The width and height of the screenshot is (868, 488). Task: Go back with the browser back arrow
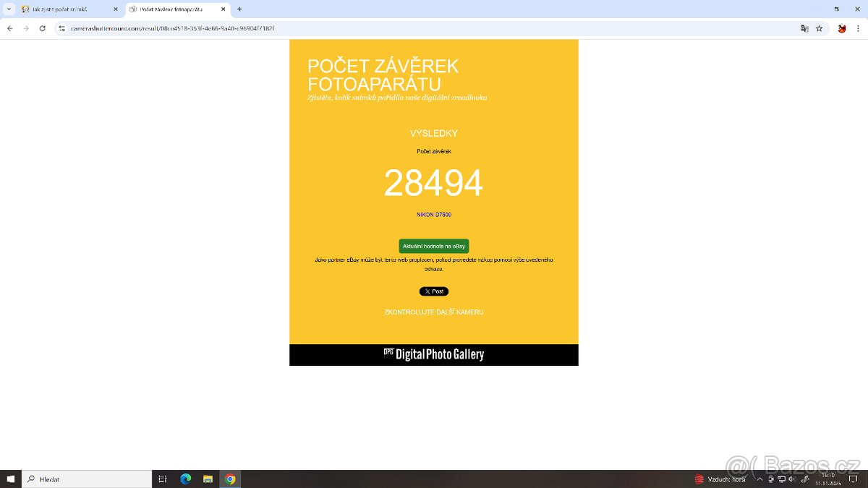point(9,28)
